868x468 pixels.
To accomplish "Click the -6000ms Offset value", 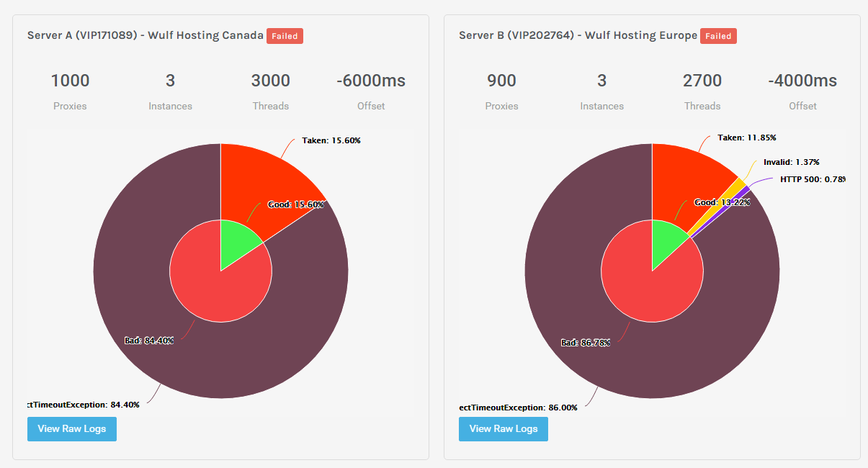I will pyautogui.click(x=371, y=81).
